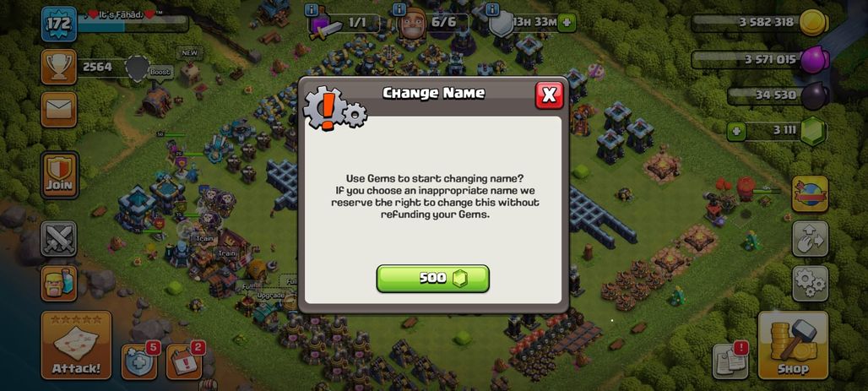Tap the Attack! map button
Screen dimensions: 868x391
pos(76,345)
